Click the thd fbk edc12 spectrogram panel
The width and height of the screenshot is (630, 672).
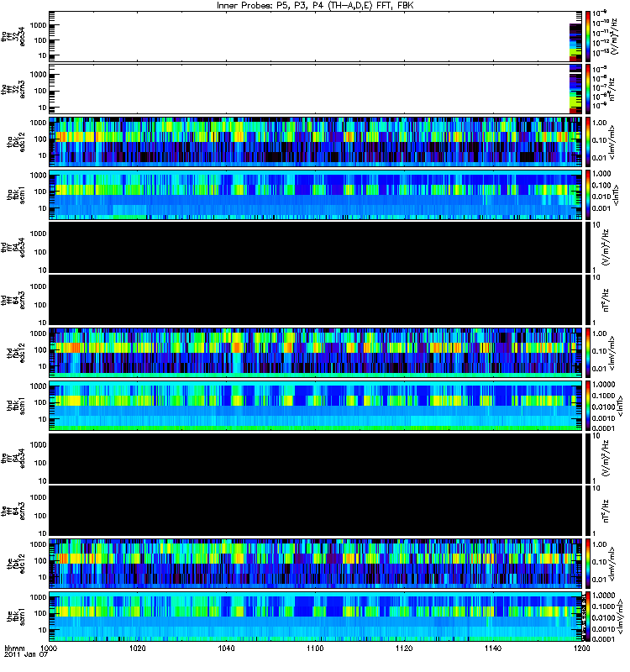[x=316, y=353]
